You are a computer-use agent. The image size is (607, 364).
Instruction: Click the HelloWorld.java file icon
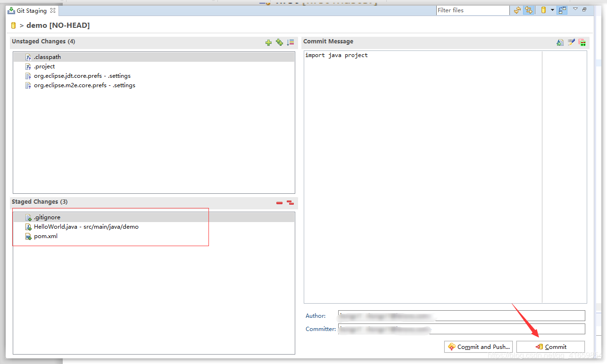click(x=28, y=227)
